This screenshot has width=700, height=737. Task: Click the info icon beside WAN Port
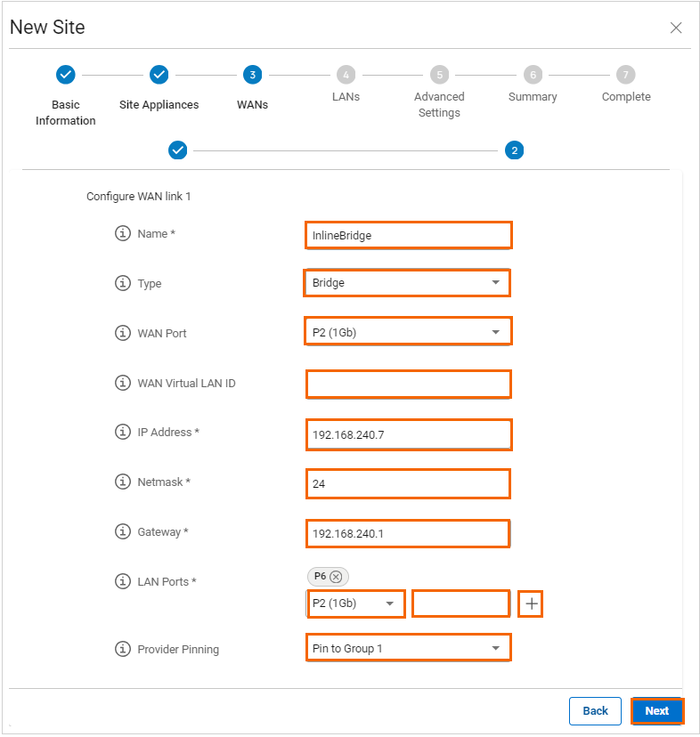(123, 333)
